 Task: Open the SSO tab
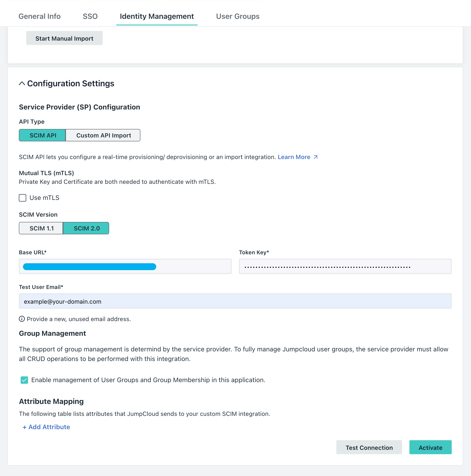click(90, 16)
